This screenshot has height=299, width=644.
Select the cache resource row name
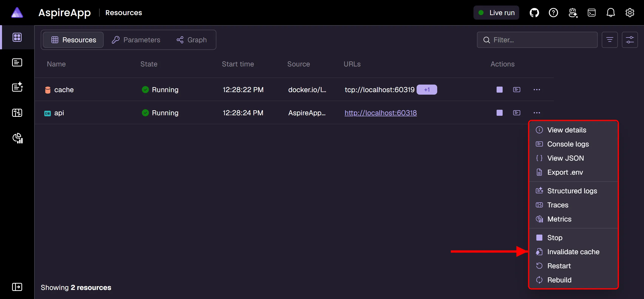(x=64, y=90)
